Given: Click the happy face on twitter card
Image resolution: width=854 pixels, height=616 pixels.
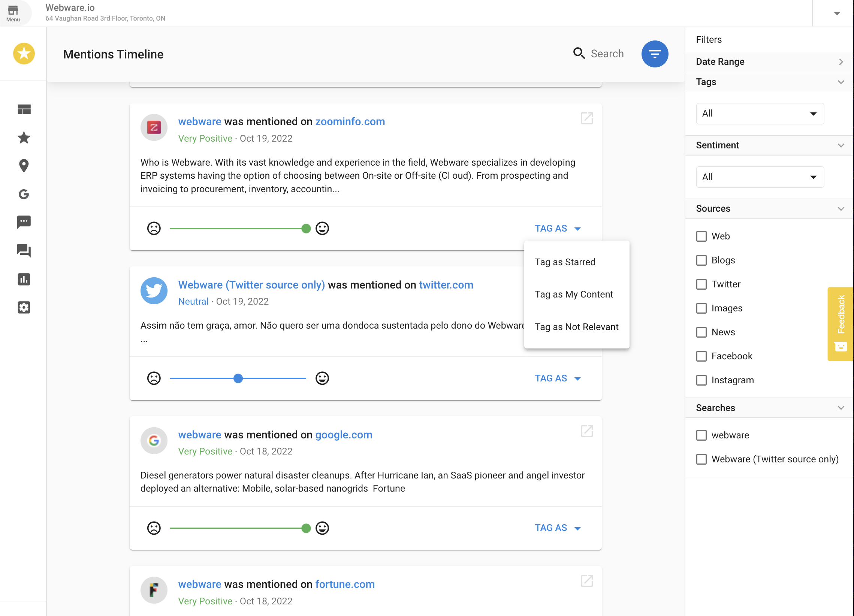Looking at the screenshot, I should (322, 378).
